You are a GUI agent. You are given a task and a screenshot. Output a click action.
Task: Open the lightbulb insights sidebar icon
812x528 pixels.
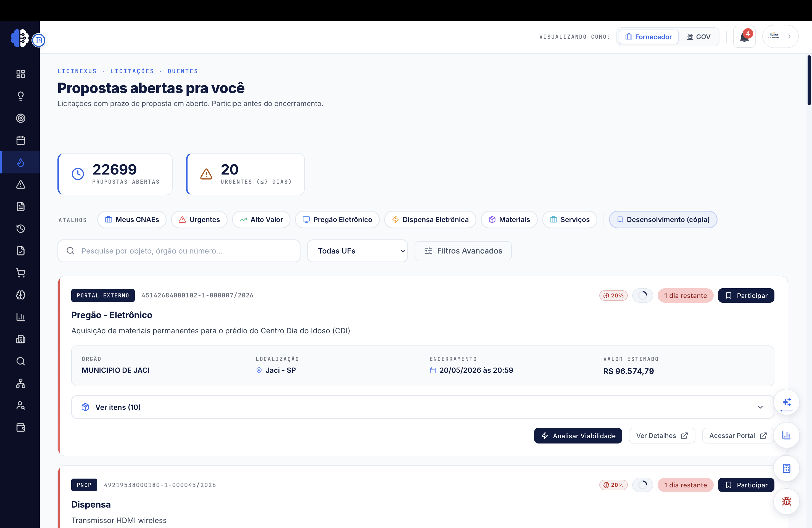pyautogui.click(x=20, y=96)
